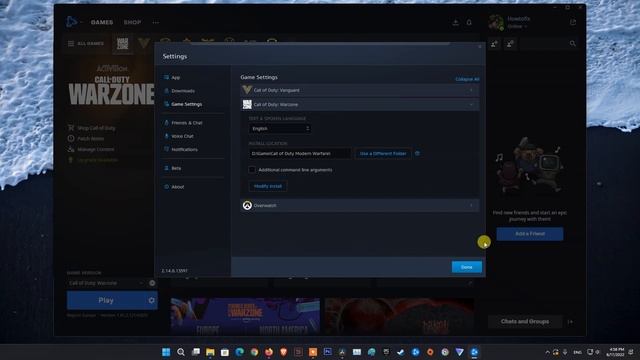Select the Warzone icon in game bar

point(122,44)
